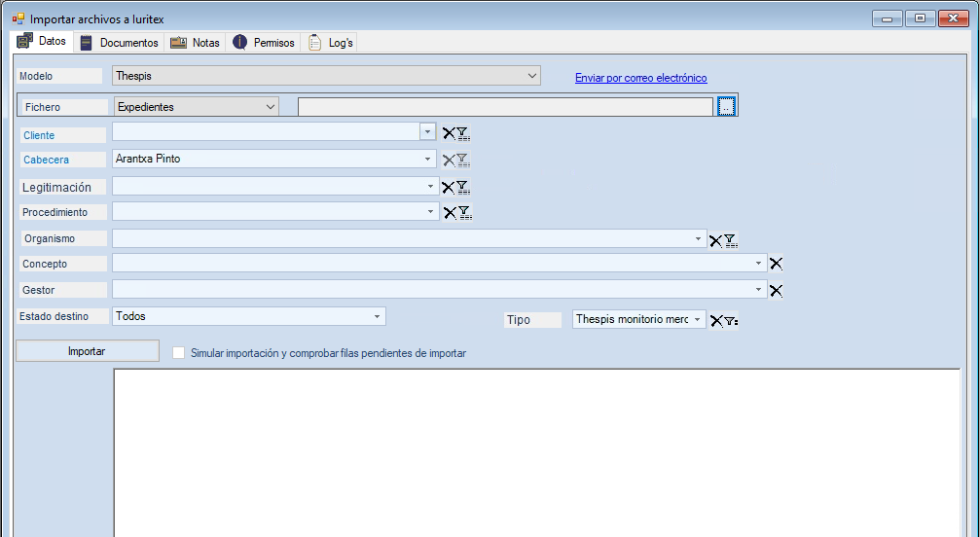Clear the Tipo selection with X

tap(715, 321)
